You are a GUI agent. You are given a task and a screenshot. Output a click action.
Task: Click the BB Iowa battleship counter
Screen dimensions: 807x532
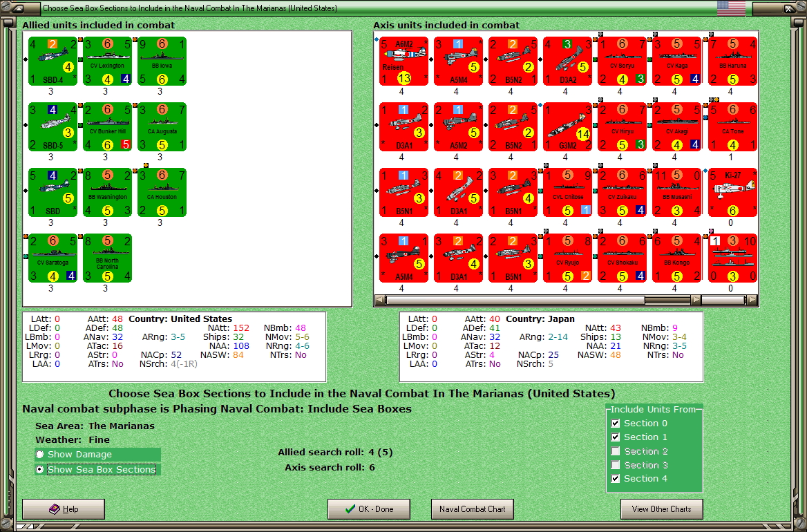pos(162,61)
